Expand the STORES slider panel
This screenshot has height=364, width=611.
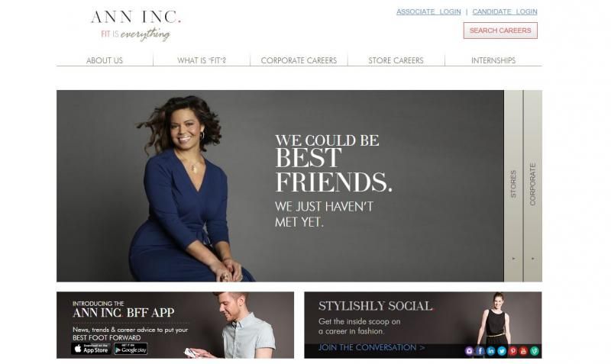tap(513, 185)
